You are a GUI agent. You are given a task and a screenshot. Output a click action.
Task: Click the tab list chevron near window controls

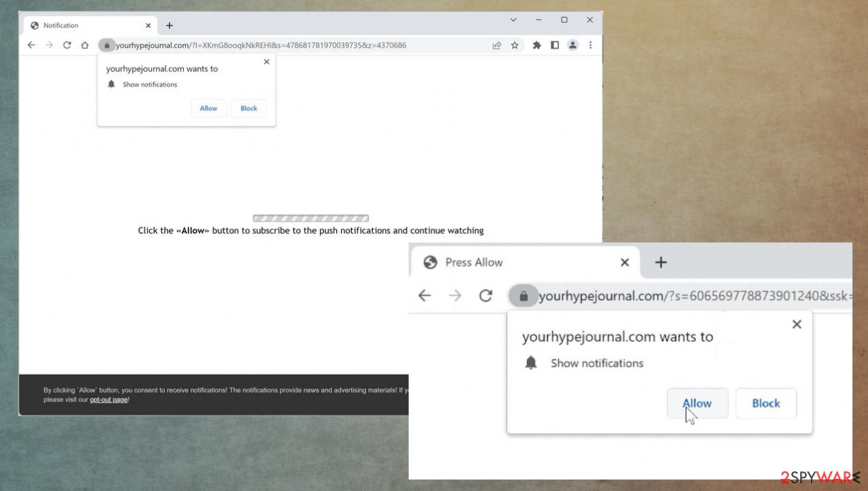(513, 20)
